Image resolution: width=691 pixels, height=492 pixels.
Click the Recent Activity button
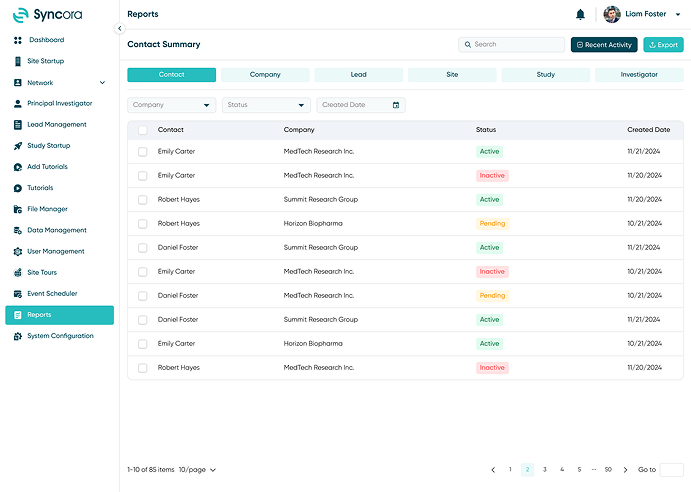(x=604, y=45)
